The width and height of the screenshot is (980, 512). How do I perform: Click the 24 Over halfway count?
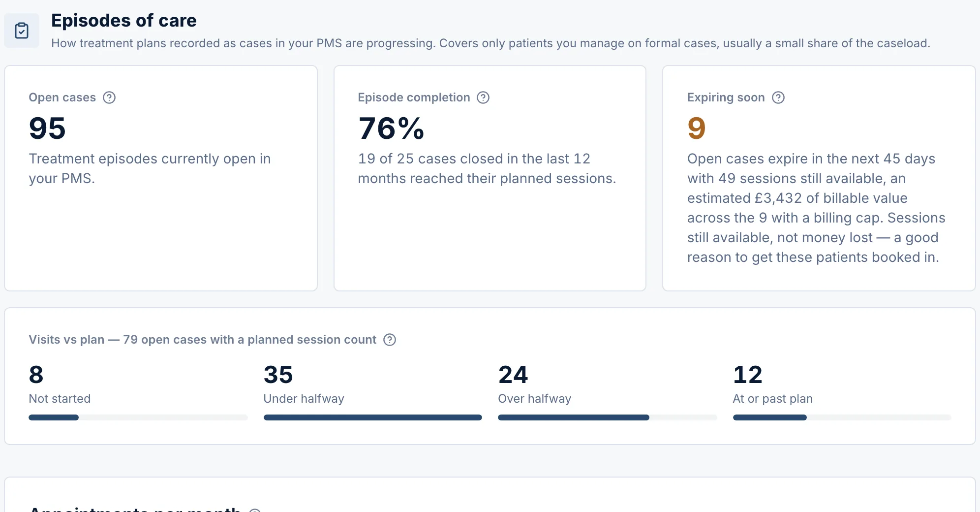click(513, 375)
